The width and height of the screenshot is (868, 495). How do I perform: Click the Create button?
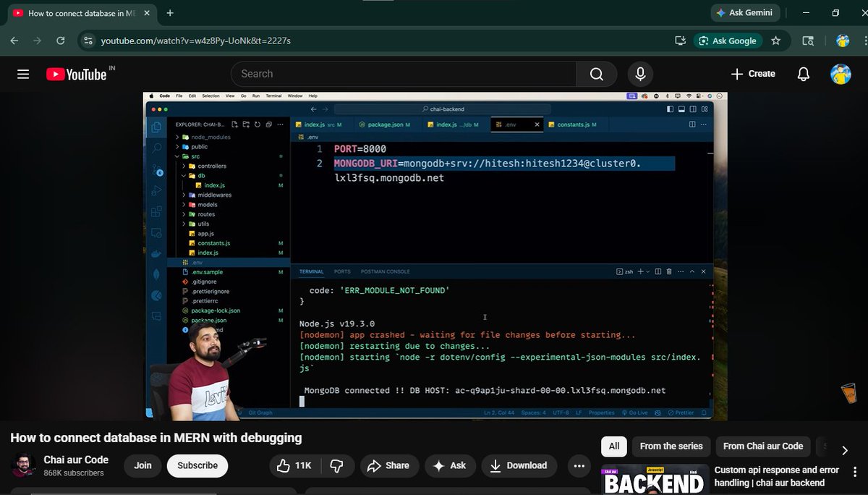[x=753, y=74]
